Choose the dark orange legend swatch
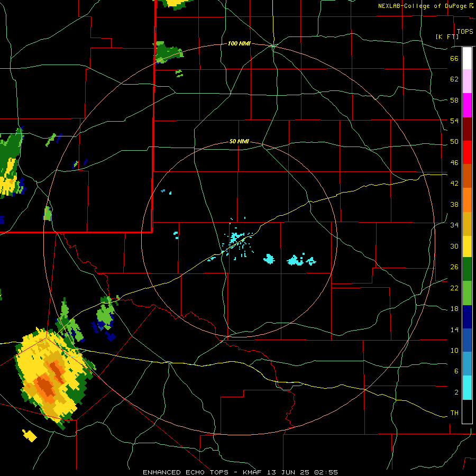The image size is (476, 476). [x=467, y=176]
